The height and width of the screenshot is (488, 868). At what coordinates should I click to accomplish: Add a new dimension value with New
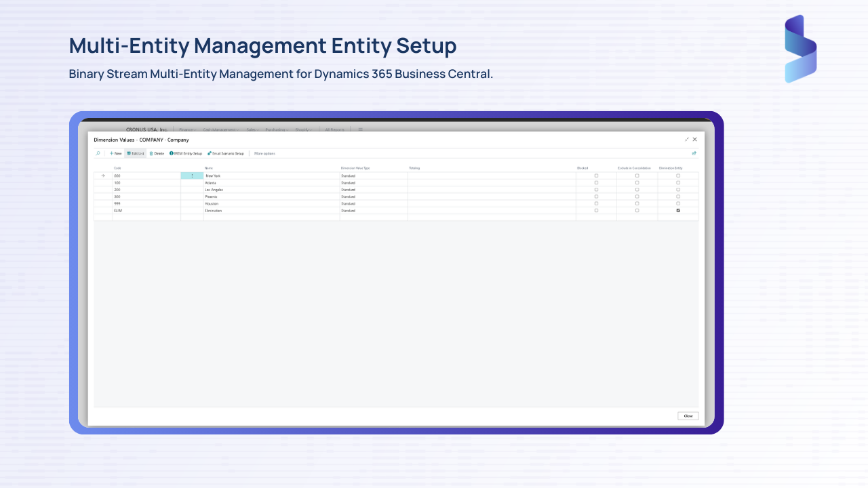(x=116, y=154)
